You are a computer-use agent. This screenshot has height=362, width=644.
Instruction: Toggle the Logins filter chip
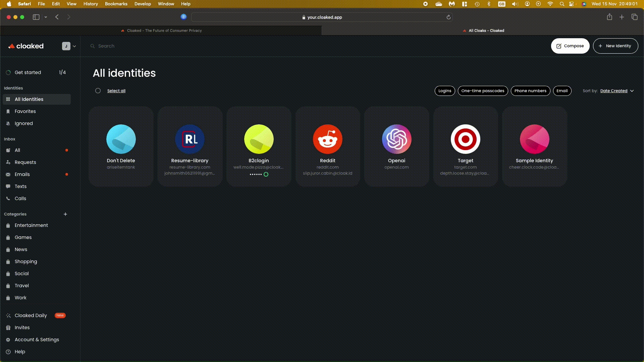(x=445, y=91)
